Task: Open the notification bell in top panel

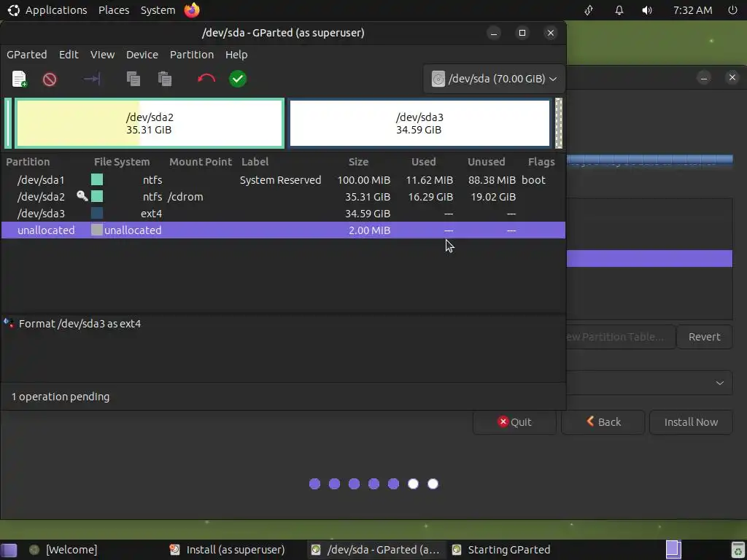Action: [x=619, y=10]
